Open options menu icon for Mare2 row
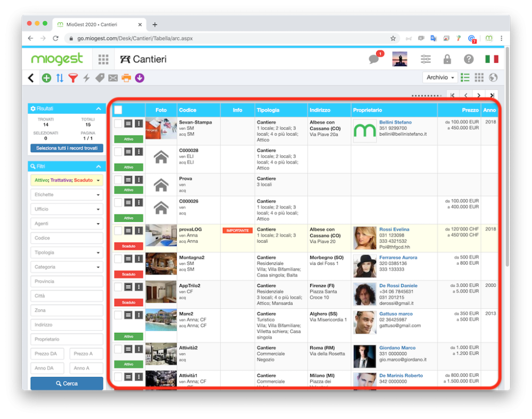The height and width of the screenshot is (419, 532). click(x=138, y=315)
